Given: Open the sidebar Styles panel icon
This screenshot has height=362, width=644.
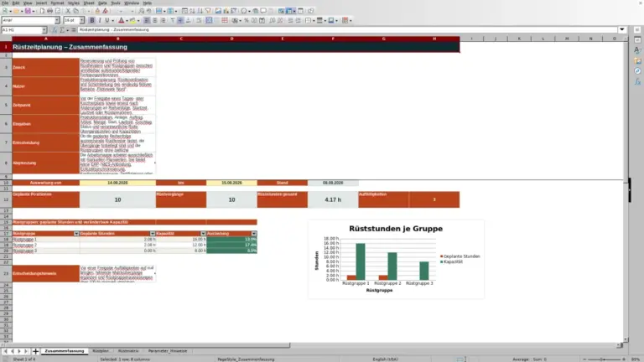Looking at the screenshot, I should pyautogui.click(x=637, y=50).
